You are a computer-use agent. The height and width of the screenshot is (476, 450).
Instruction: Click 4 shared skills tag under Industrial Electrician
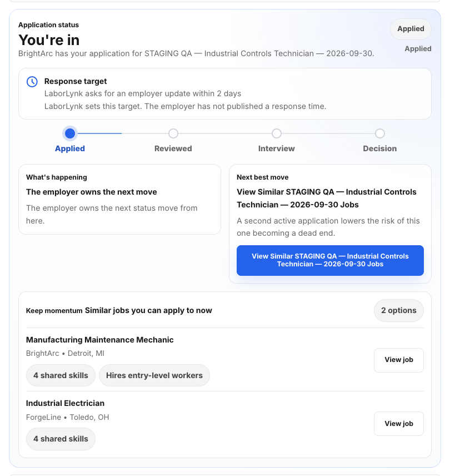point(61,439)
